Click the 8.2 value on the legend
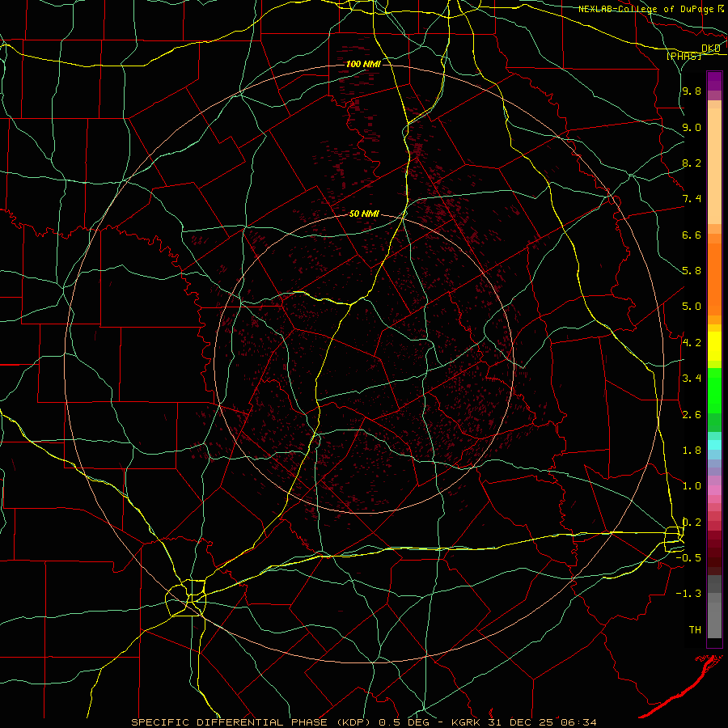The height and width of the screenshot is (728, 728). [x=692, y=163]
